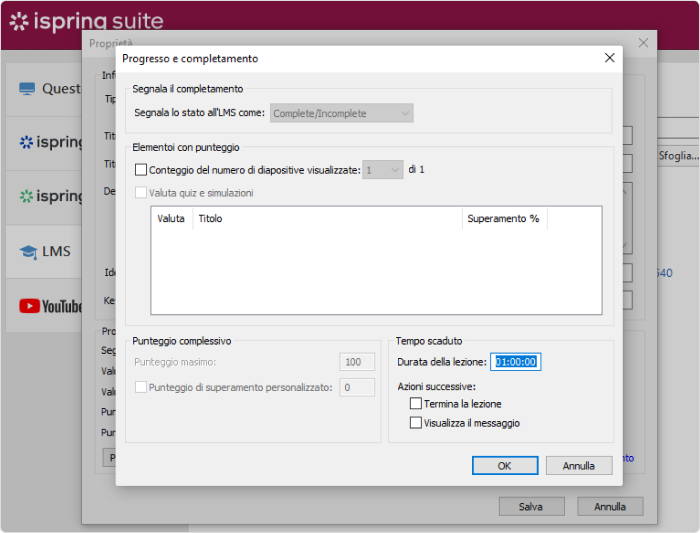The image size is (700, 533).
Task: Select the LMS graduation cap icon
Action: [x=28, y=252]
